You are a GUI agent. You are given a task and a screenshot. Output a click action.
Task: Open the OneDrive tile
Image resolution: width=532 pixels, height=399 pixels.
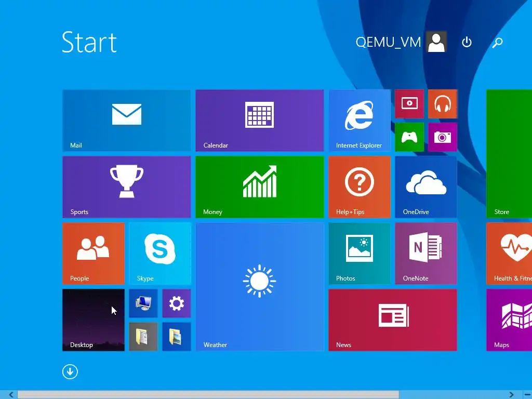tap(426, 187)
